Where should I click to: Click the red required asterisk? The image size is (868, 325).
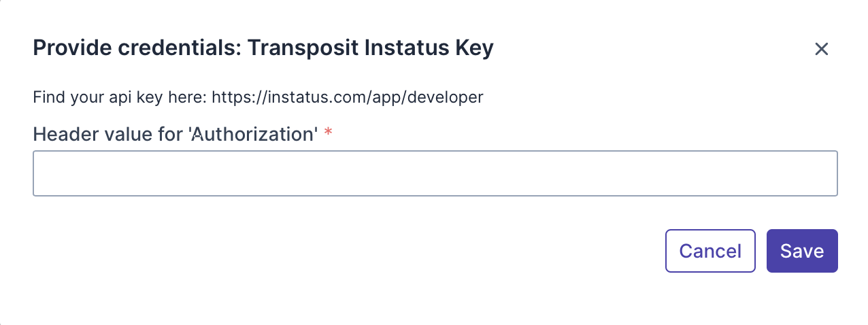(329, 133)
